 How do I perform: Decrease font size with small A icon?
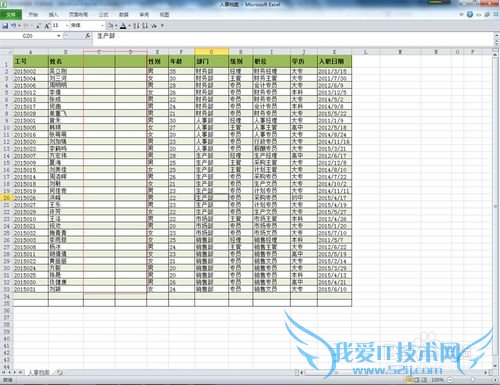click(x=38, y=26)
